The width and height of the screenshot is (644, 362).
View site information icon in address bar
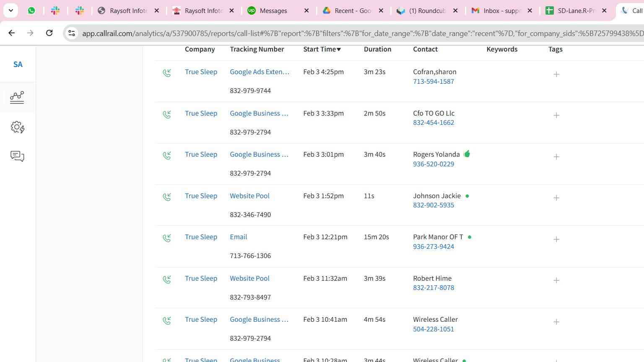72,33
